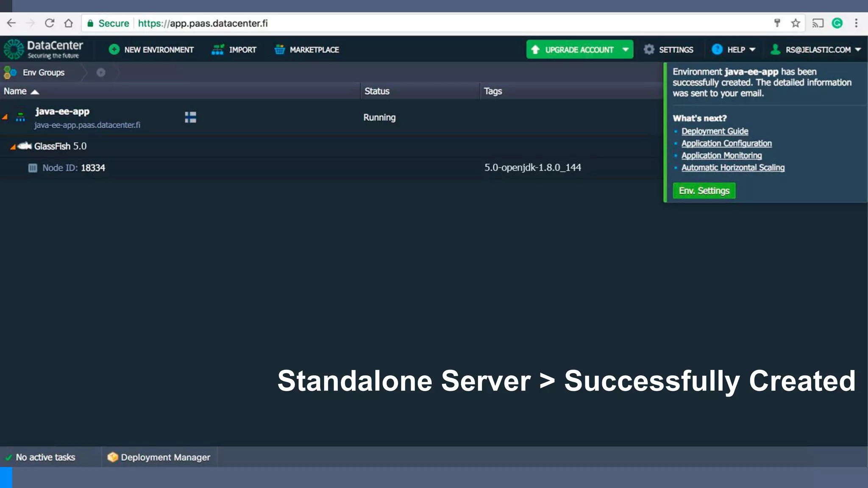Select the GlassFish 5.0 layer row
Screen dimensions: 868x488
331,146
